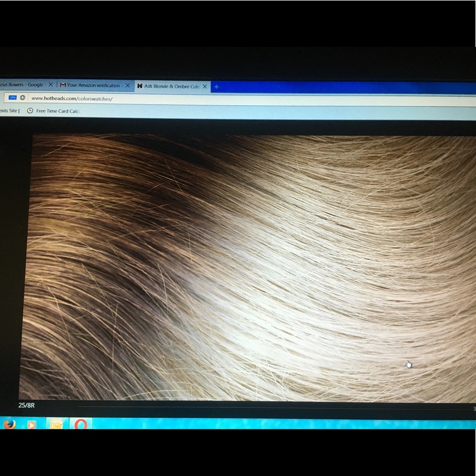This screenshot has width=476, height=476.
Task: Switch to the Your Amazon verification tab
Action: 93,85
